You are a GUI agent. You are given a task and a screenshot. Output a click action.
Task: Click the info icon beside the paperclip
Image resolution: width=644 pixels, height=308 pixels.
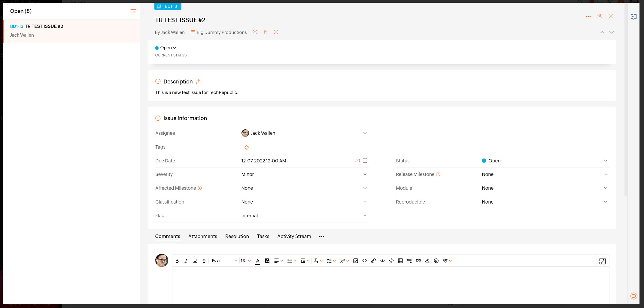click(x=276, y=32)
